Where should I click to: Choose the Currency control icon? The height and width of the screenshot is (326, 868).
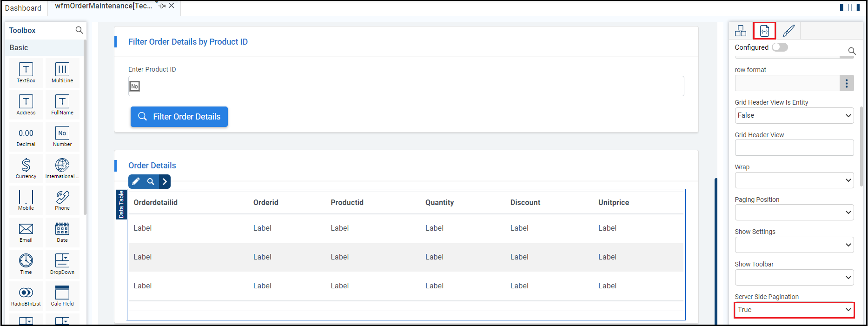pos(26,168)
